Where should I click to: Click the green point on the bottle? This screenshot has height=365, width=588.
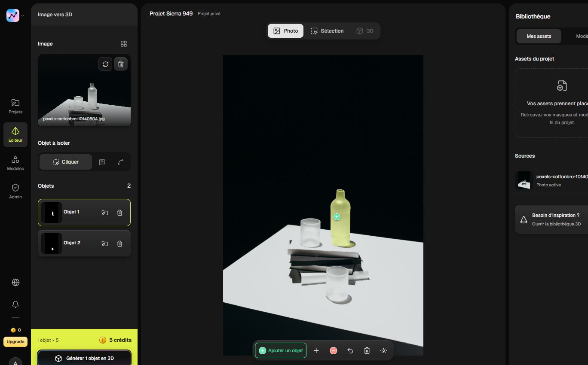point(337,217)
